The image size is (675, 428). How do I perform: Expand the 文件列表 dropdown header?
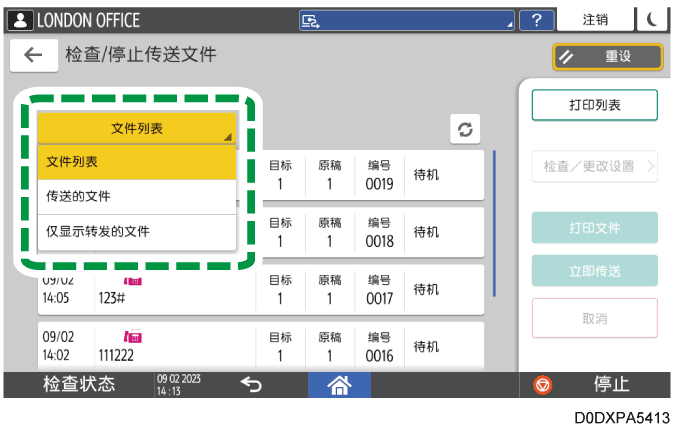click(137, 128)
